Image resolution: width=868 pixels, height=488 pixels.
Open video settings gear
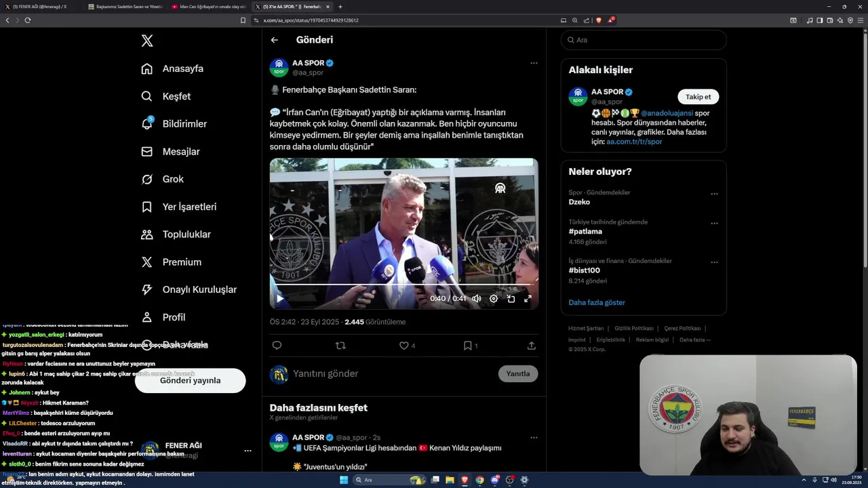click(494, 298)
